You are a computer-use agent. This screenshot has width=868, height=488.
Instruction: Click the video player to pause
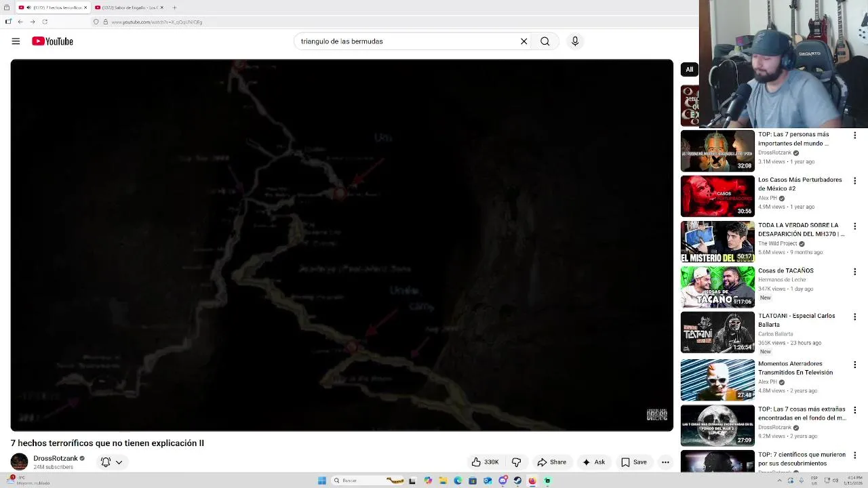click(x=342, y=245)
